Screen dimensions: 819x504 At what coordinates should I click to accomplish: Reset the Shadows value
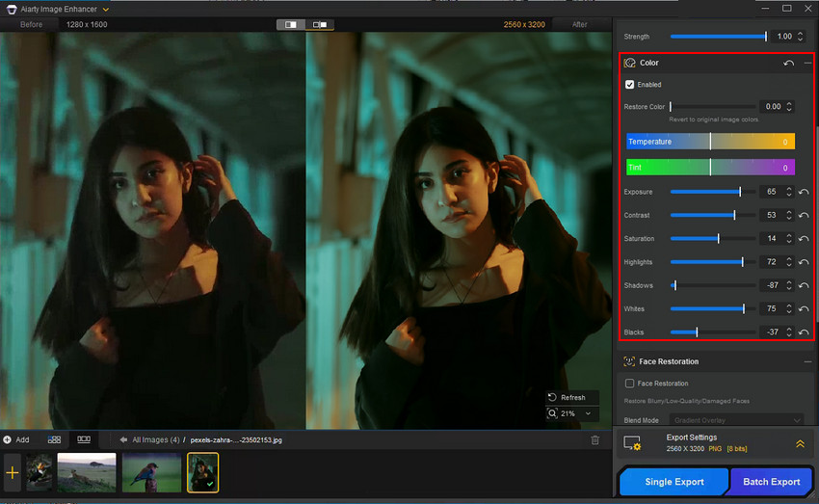(804, 285)
